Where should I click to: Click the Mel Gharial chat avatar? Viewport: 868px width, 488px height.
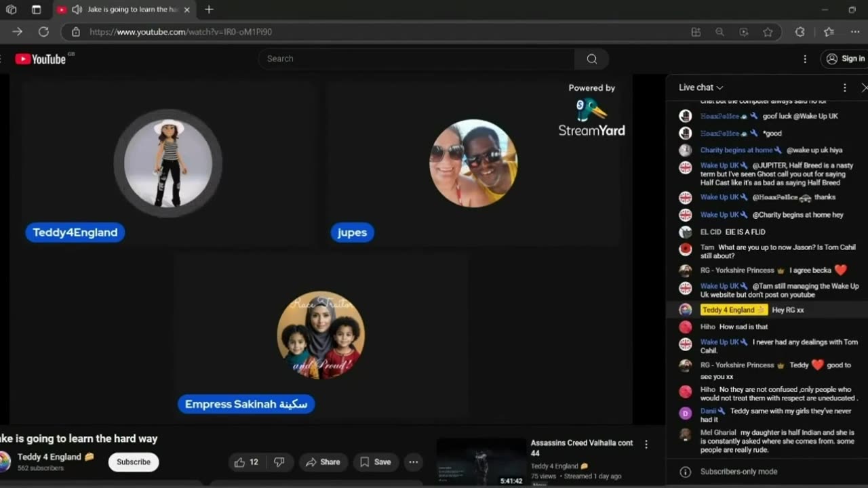point(686,434)
